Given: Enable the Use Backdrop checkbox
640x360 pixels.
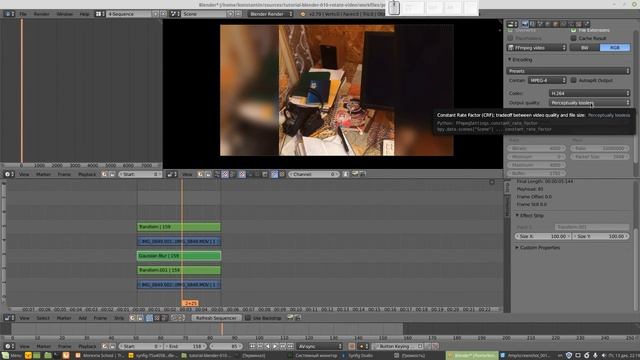Looking at the screenshot, I should coord(248,318).
